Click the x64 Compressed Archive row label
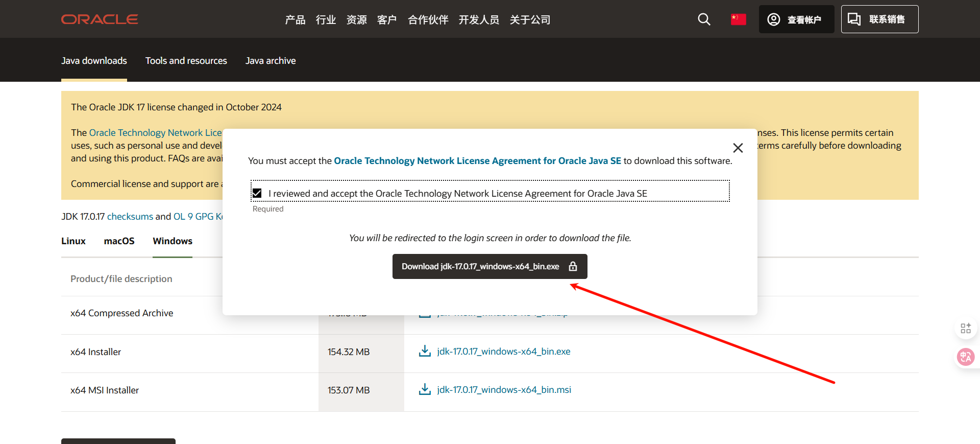Viewport: 980px width, 444px height. click(x=121, y=313)
